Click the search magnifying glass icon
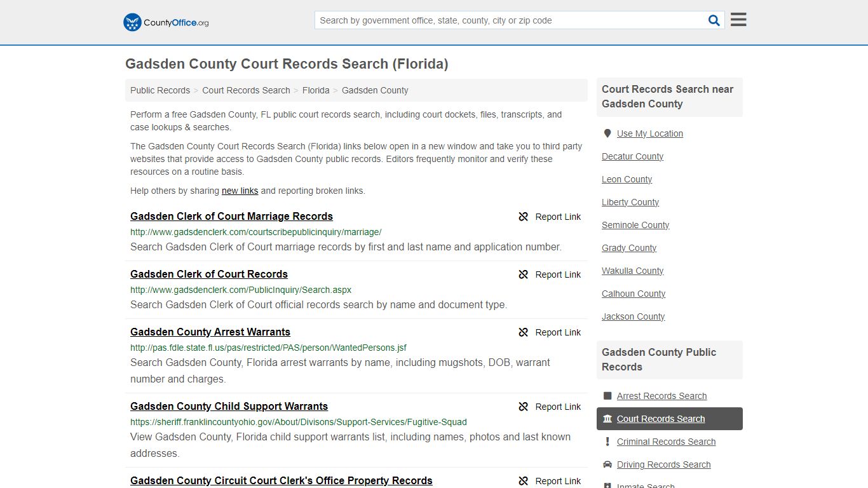868x488 pixels. 714,20
